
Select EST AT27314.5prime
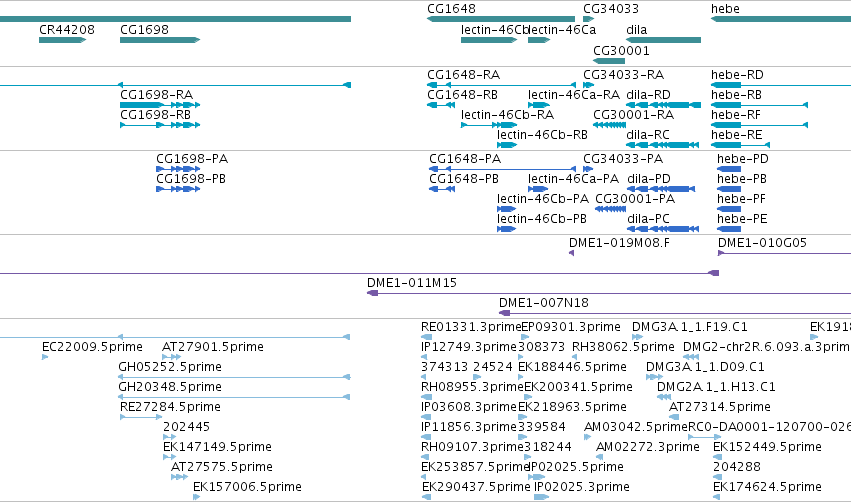(674, 417)
